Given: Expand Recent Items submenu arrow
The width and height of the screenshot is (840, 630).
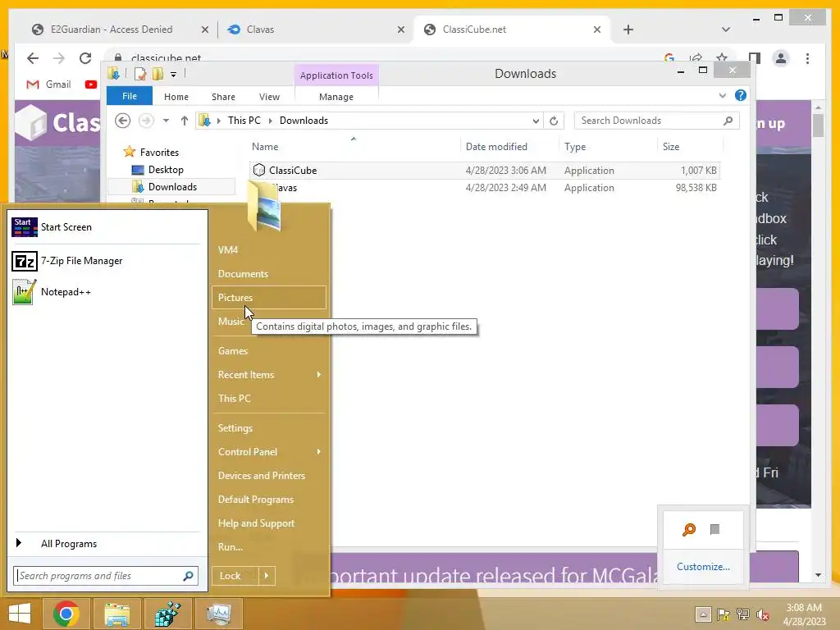Looking at the screenshot, I should (x=319, y=374).
